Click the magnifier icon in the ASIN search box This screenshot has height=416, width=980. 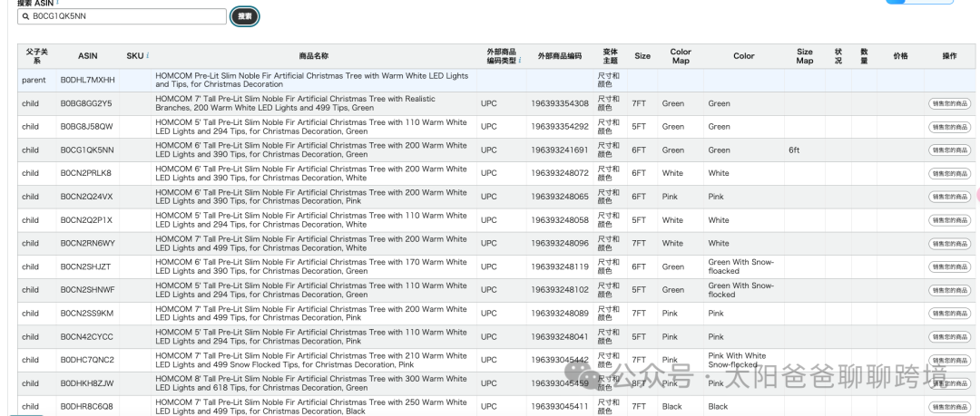click(25, 16)
